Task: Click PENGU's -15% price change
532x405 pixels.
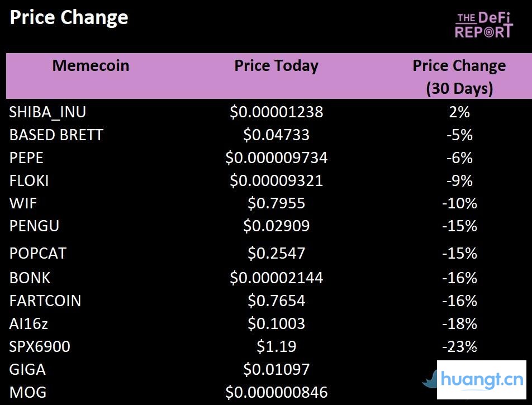Action: click(459, 226)
